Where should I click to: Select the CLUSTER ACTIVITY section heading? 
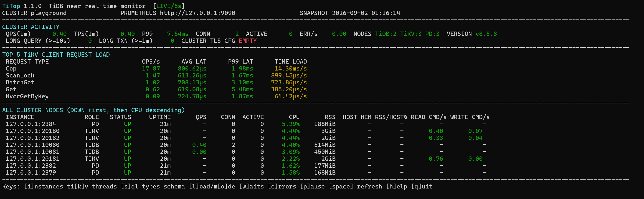pyautogui.click(x=31, y=27)
